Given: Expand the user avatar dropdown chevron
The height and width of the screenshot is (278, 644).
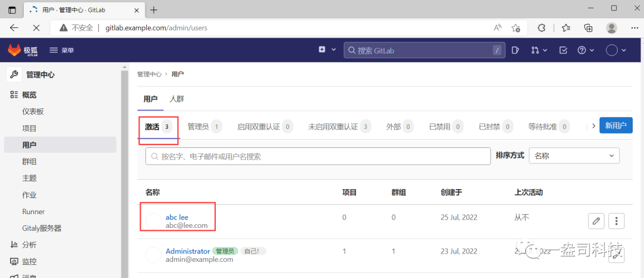Looking at the screenshot, I should click(x=624, y=50).
